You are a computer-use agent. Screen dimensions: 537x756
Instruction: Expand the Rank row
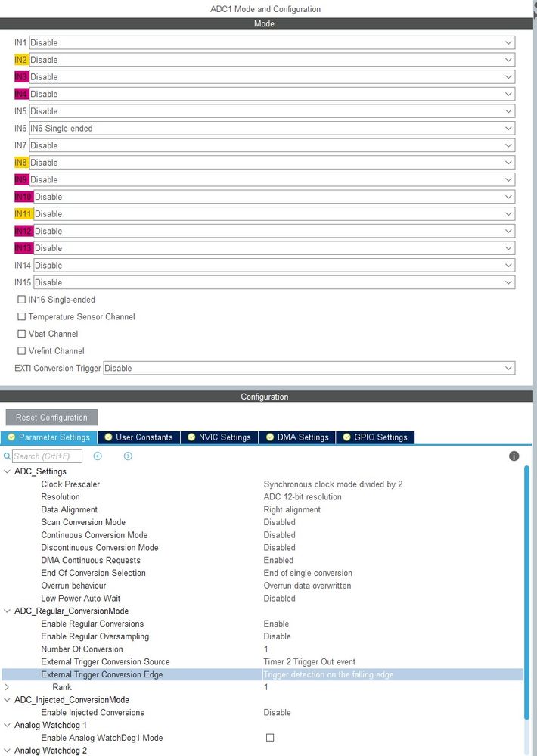coord(7,686)
